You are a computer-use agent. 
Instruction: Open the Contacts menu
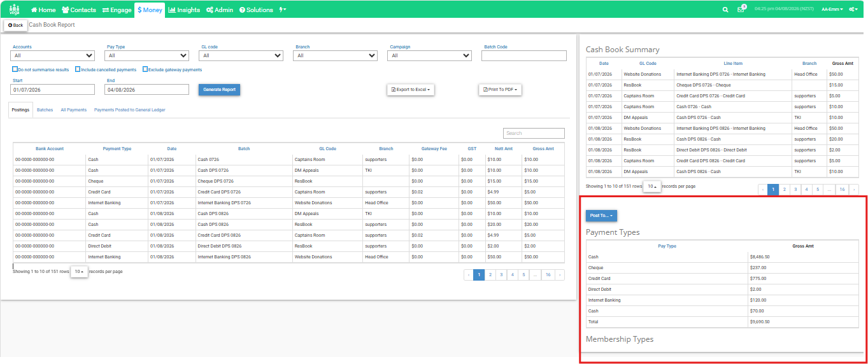79,10
